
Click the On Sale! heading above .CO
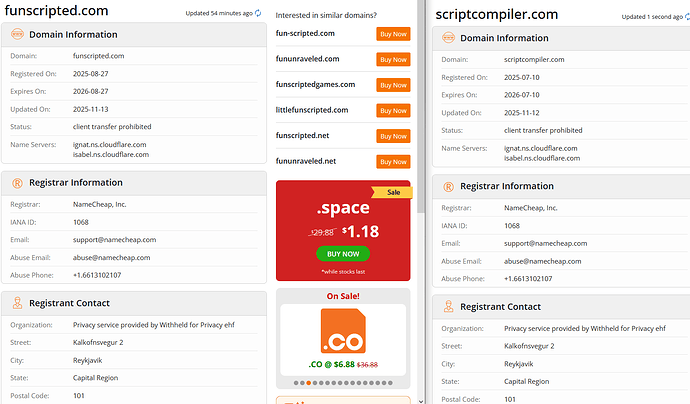[x=343, y=296]
